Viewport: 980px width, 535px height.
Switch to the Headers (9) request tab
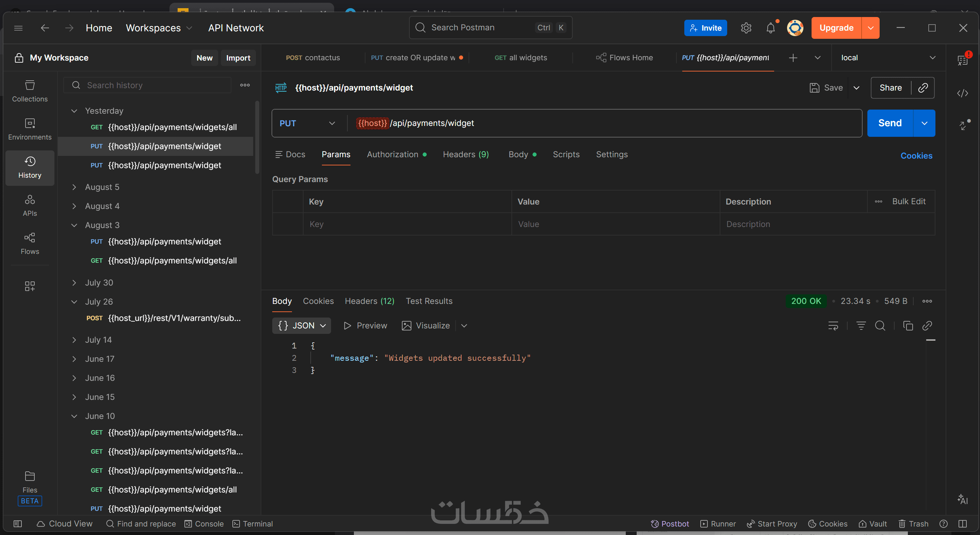pos(465,155)
